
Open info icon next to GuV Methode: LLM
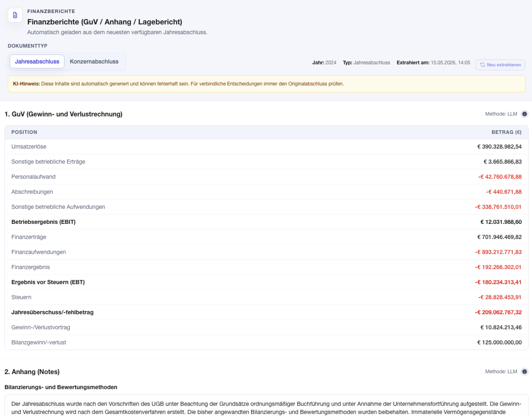[x=524, y=114]
